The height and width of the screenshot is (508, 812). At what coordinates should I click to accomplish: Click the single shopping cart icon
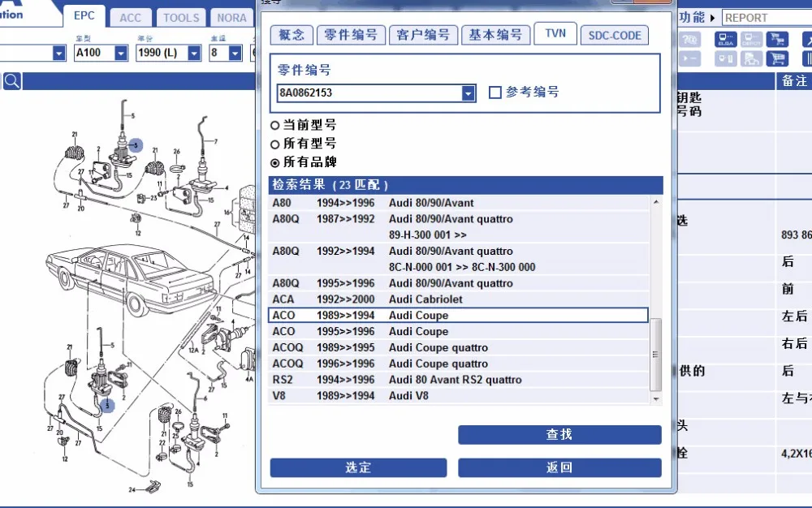(777, 58)
